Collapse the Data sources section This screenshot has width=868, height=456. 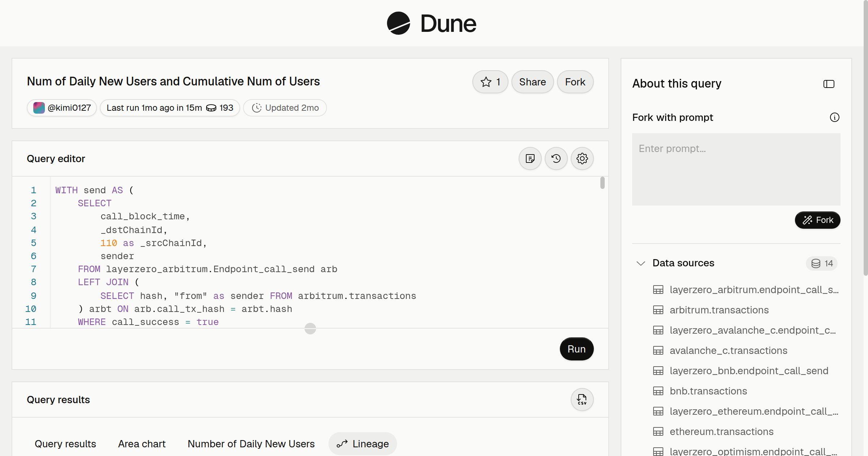(641, 263)
